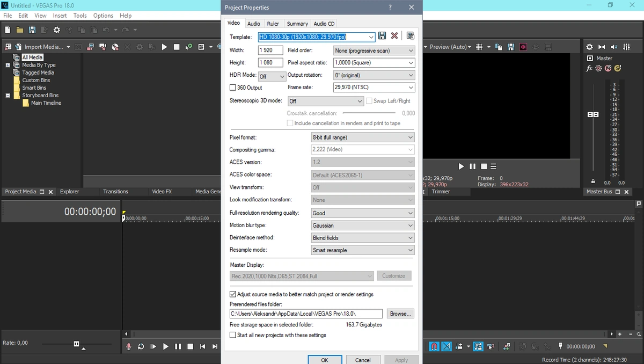Open the Pixel format dropdown

click(x=363, y=137)
